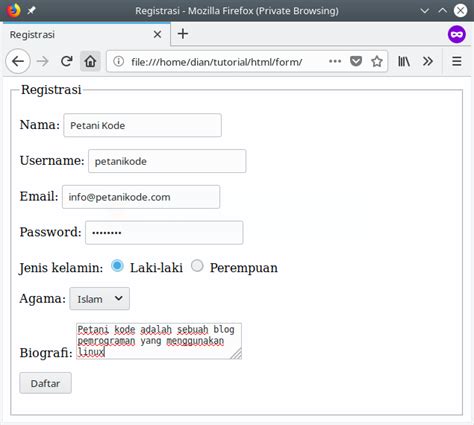This screenshot has height=425, width=474.
Task: Open page actions three-dots menu
Action: pyautogui.click(x=335, y=61)
